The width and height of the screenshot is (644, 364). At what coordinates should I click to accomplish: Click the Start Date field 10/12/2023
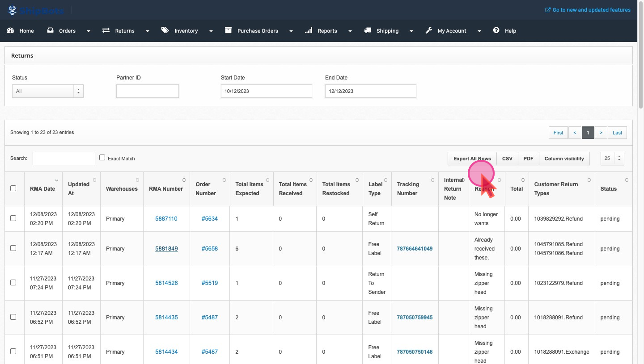pyautogui.click(x=267, y=91)
